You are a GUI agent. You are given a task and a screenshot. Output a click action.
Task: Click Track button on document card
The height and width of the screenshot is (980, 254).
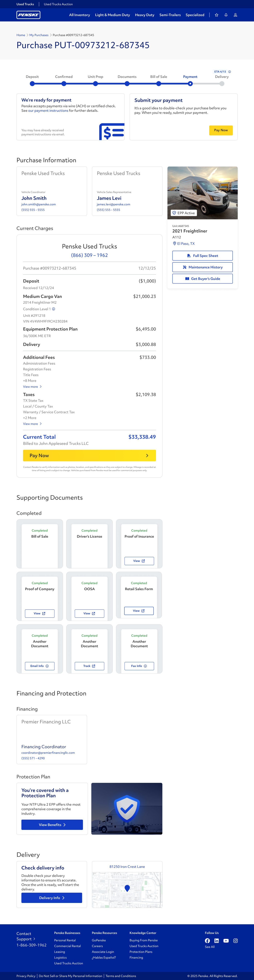pyautogui.click(x=89, y=666)
